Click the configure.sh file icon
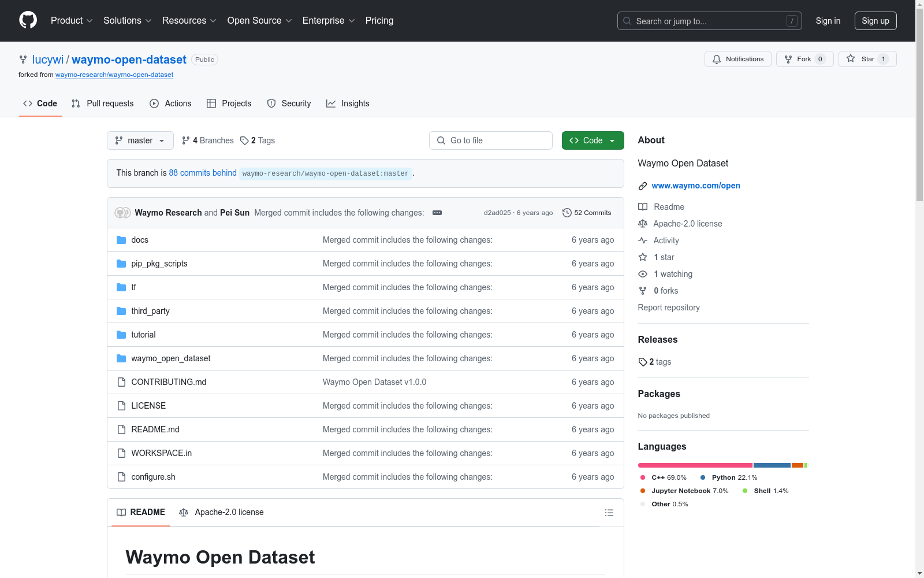924x578 pixels. [x=121, y=477]
